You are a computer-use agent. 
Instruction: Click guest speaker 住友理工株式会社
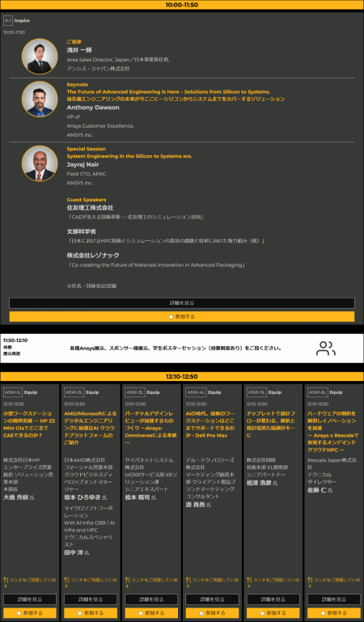(x=90, y=207)
